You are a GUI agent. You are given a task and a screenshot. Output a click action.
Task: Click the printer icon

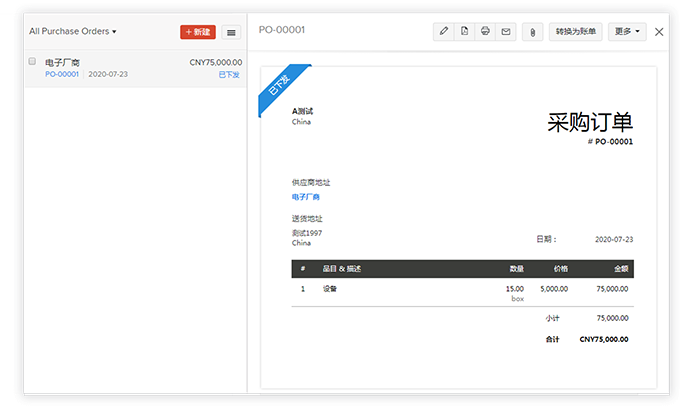(485, 32)
